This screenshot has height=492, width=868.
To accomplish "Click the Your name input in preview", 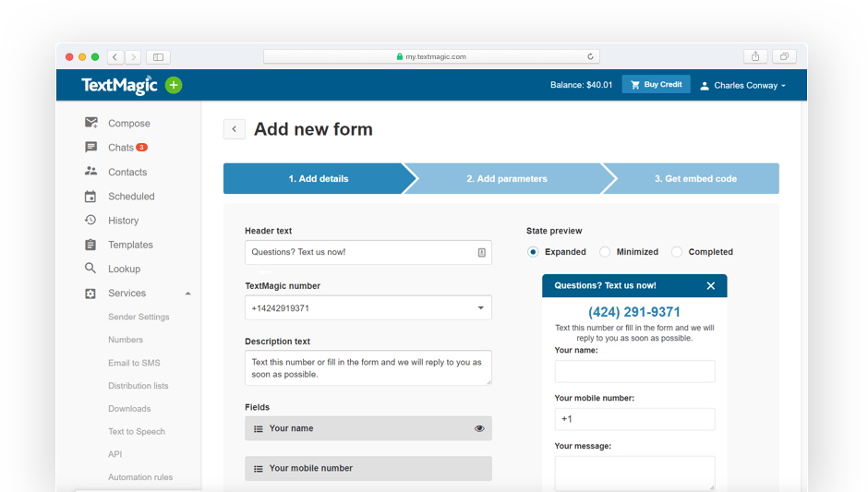I will tap(634, 371).
